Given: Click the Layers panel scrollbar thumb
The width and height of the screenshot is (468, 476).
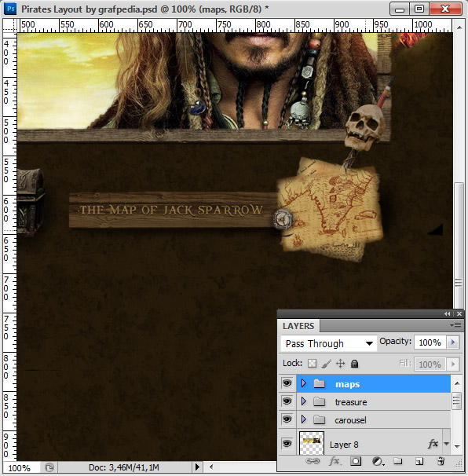Looking at the screenshot, I should click(x=456, y=401).
